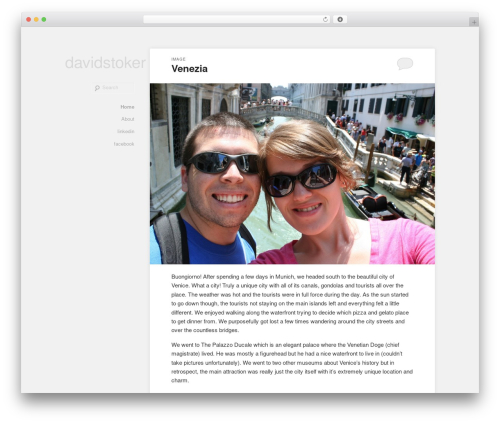
Task: Click the search magnifier icon in the sidebar
Action: tap(97, 88)
